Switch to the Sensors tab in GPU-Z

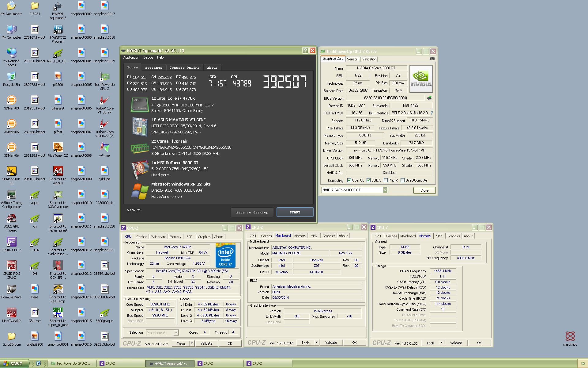pos(353,59)
